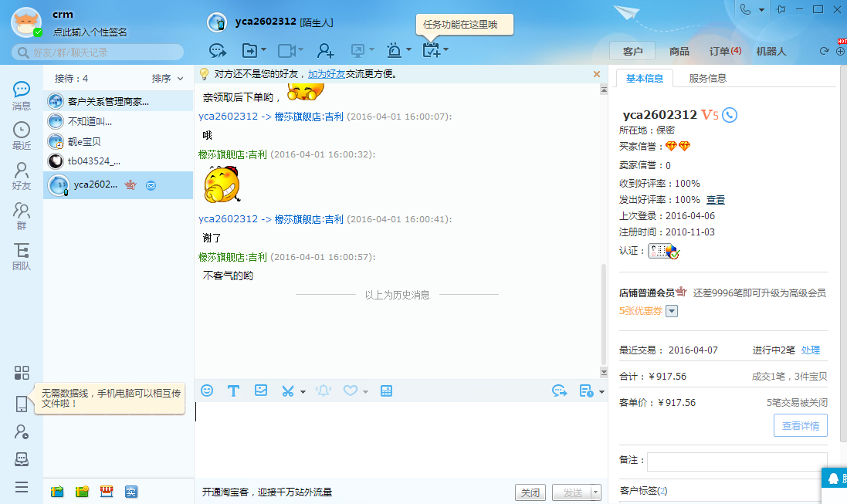Switch to the 服务信息 tab
The image size is (847, 504).
click(x=707, y=78)
